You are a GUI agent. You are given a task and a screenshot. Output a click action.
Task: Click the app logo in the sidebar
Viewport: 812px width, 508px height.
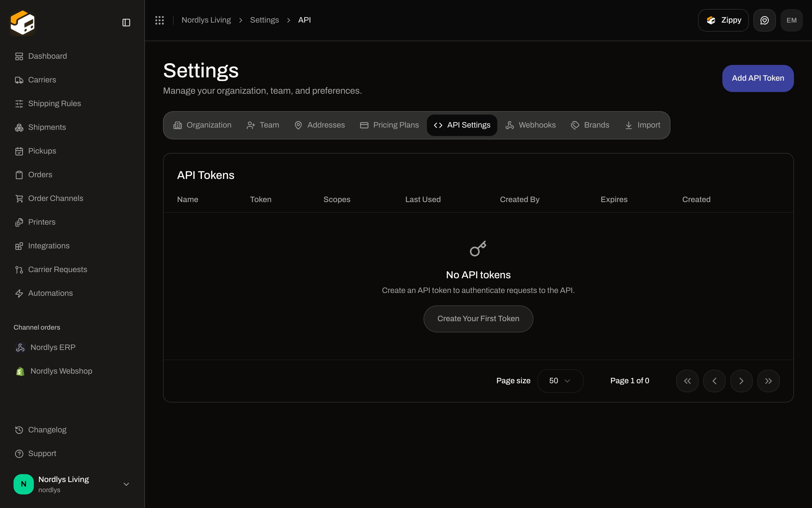click(x=23, y=22)
